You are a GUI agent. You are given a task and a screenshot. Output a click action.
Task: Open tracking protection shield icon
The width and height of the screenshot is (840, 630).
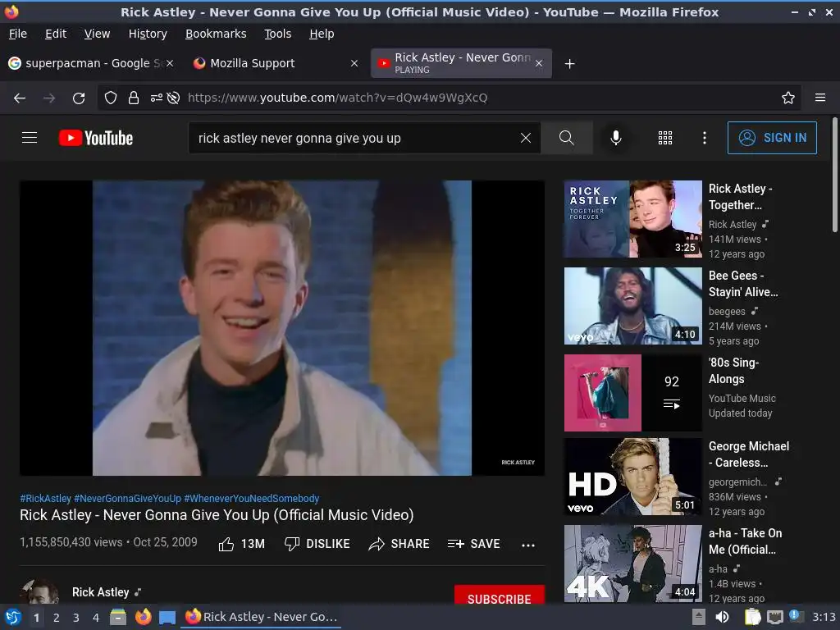point(111,98)
